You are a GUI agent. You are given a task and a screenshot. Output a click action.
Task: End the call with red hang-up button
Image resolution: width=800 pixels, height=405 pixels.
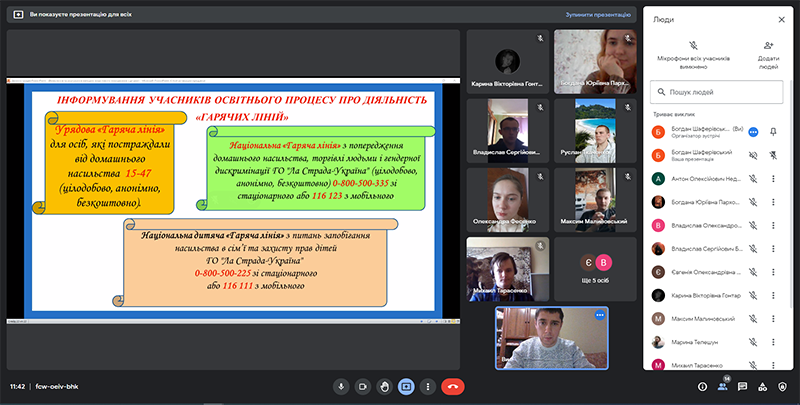(x=453, y=387)
